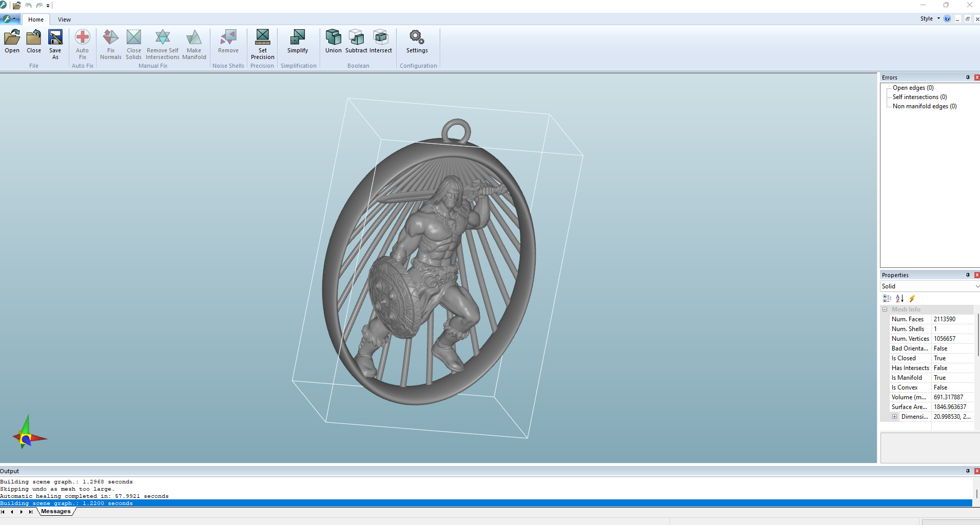Click the Surface Area value 1846.963637

(x=950, y=407)
